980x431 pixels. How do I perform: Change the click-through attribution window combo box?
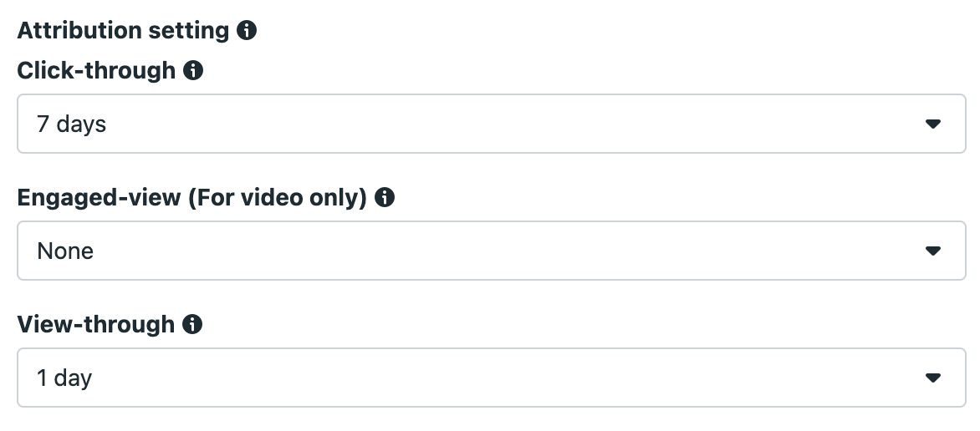click(491, 124)
